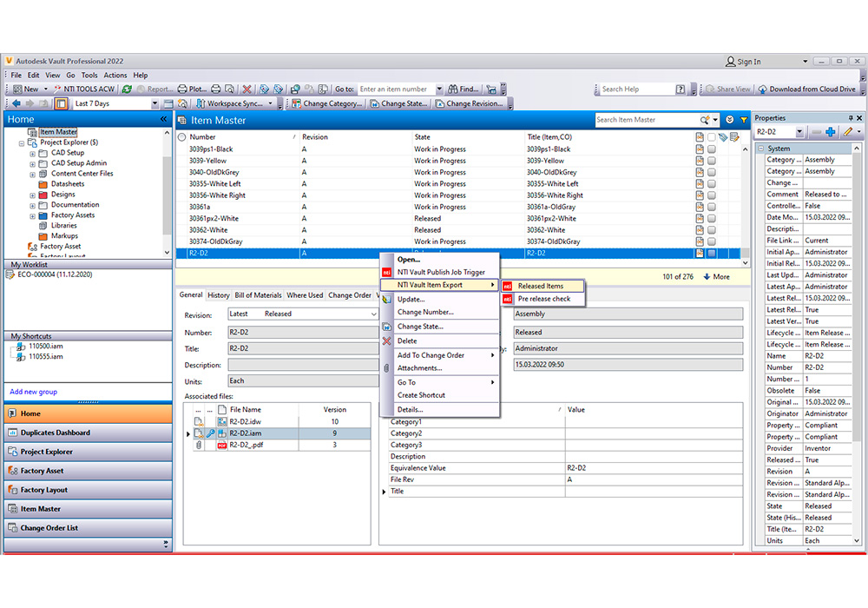
Task: Click the Factory Asset tree icon
Action: coord(33,247)
